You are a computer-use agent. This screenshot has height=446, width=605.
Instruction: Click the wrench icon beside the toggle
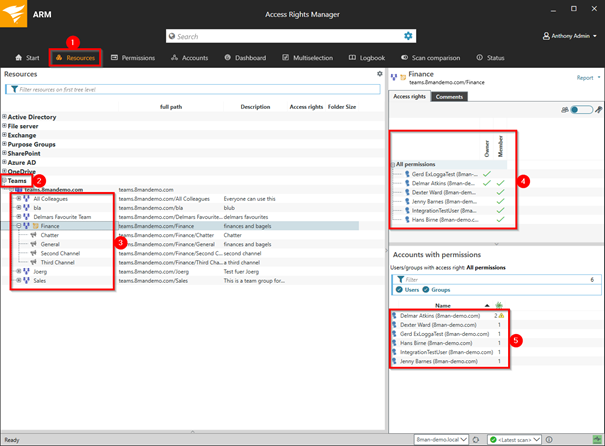(598, 110)
